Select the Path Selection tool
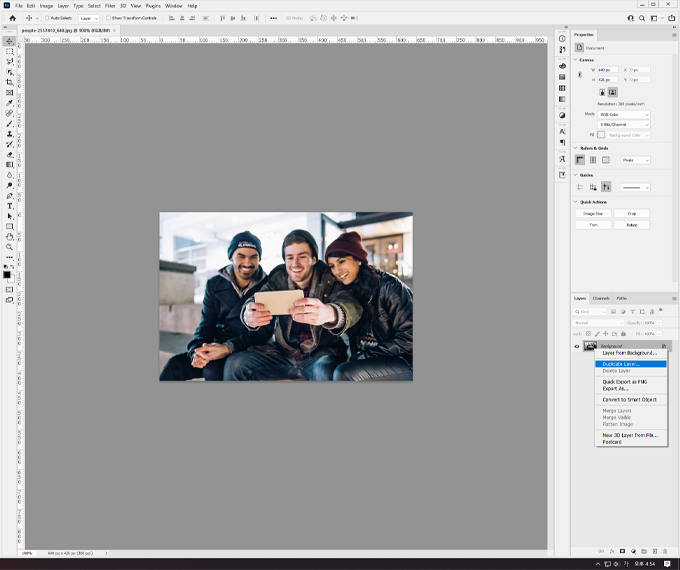The height and width of the screenshot is (570, 680). 9,216
